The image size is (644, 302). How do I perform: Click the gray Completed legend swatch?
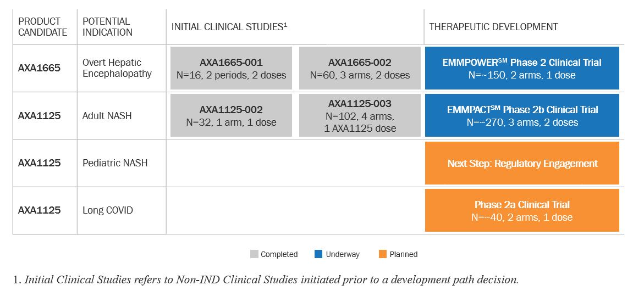(254, 254)
